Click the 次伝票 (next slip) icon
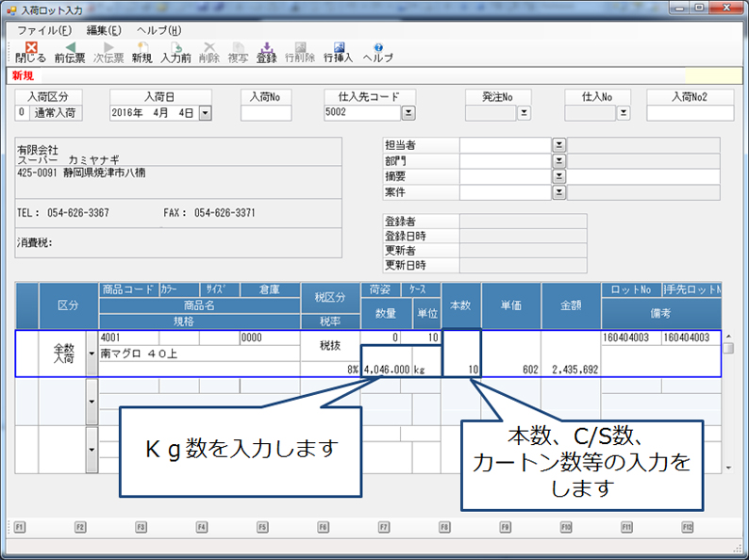 (108, 51)
